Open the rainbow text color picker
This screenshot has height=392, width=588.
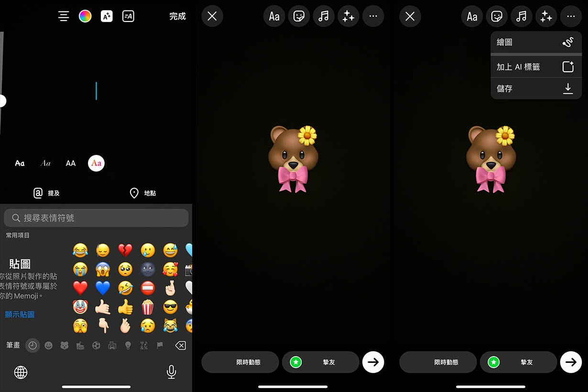click(x=85, y=16)
